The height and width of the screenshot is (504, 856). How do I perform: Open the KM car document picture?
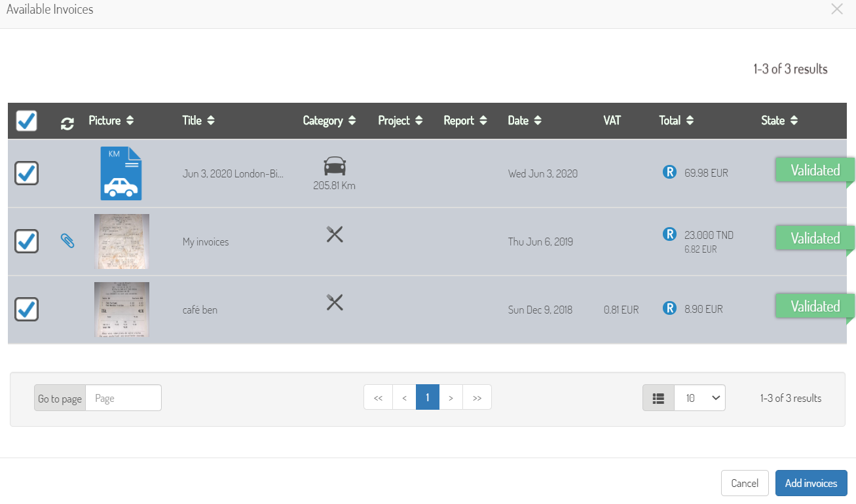(121, 173)
